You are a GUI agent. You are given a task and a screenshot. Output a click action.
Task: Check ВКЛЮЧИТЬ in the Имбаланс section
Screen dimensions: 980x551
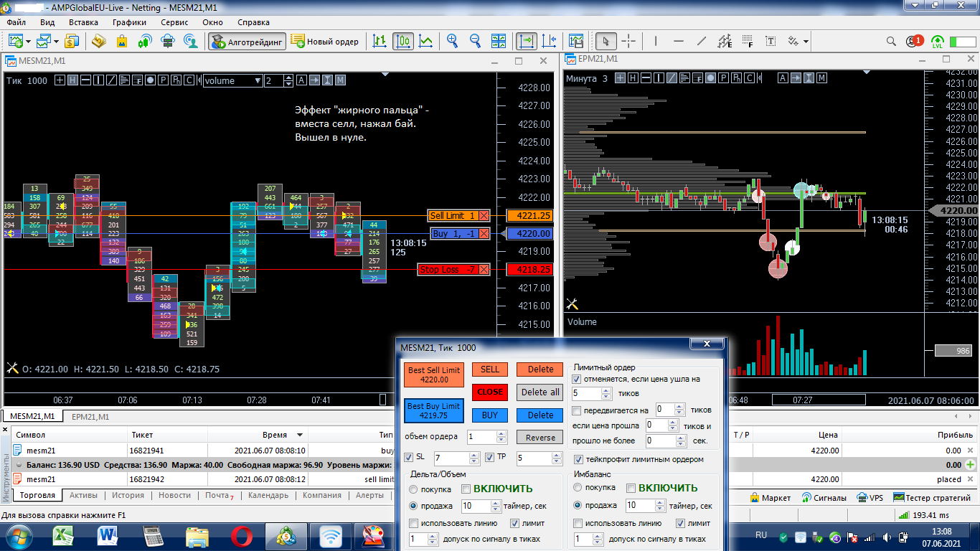click(x=631, y=489)
